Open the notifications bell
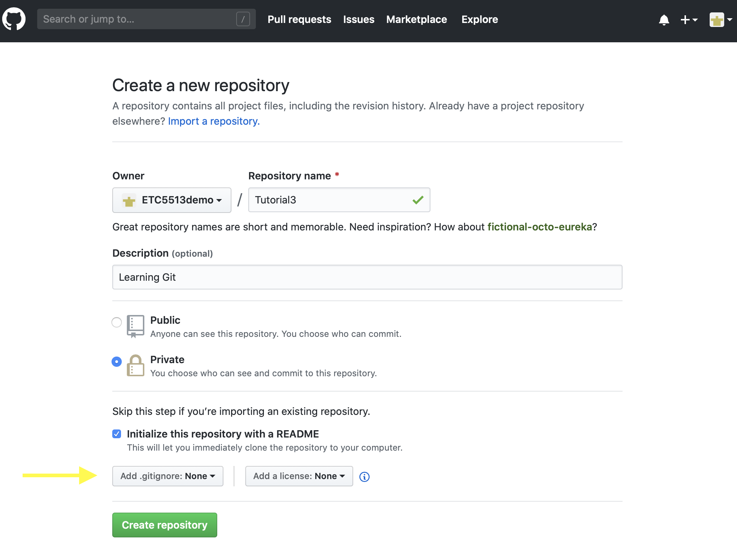This screenshot has height=560, width=737. click(664, 20)
